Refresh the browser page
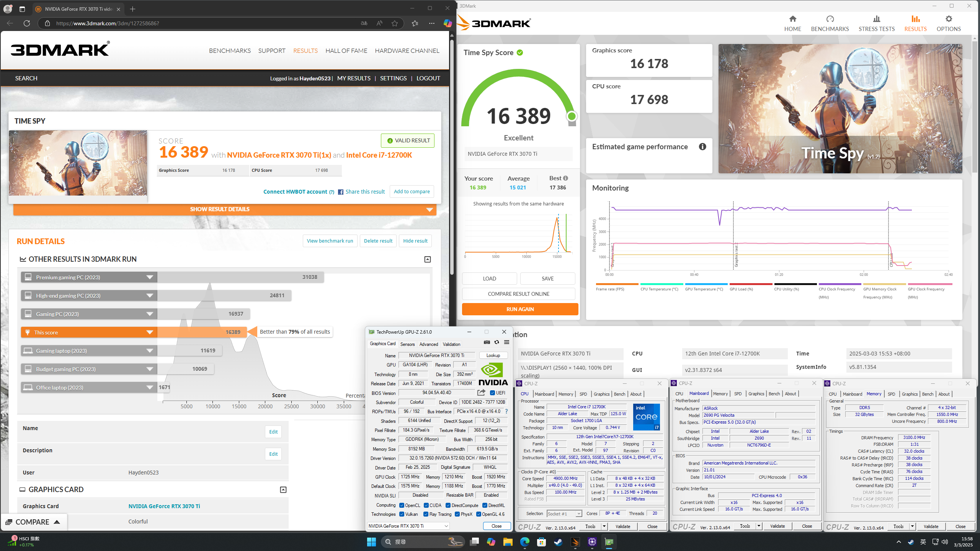 tap(27, 23)
